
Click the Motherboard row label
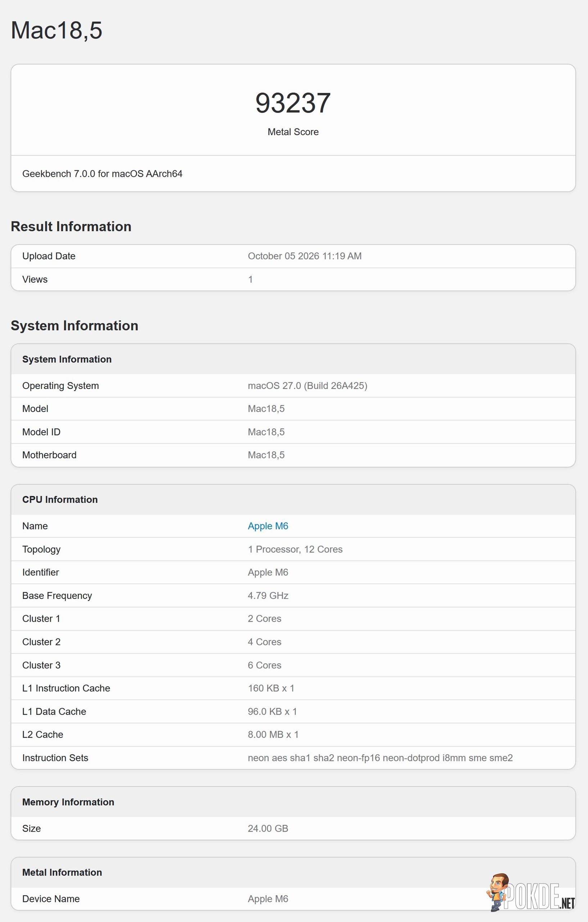(49, 455)
